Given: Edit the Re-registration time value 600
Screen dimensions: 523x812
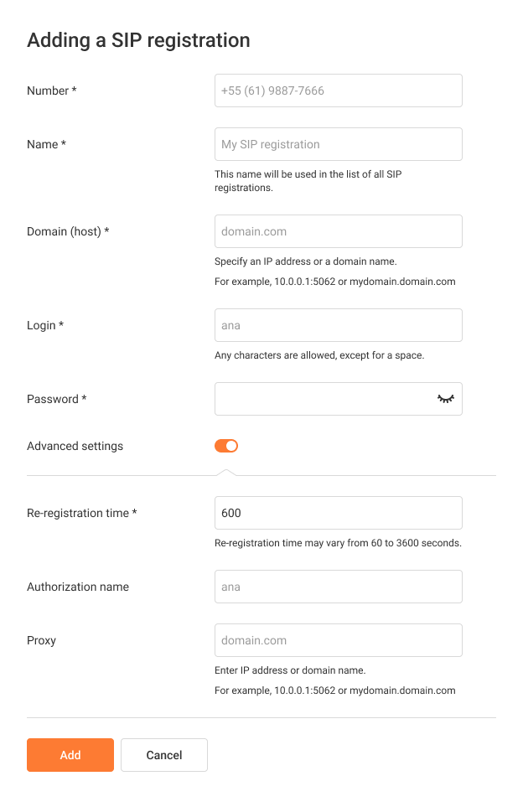Looking at the screenshot, I should [338, 513].
